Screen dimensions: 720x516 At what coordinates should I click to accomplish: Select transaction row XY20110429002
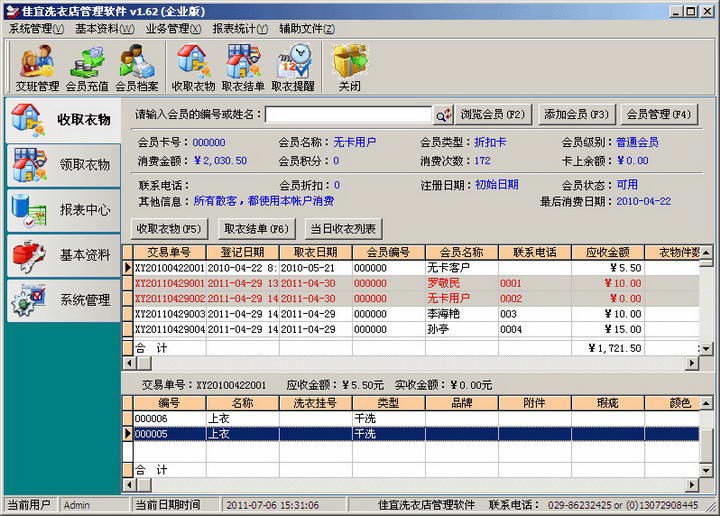pyautogui.click(x=411, y=298)
